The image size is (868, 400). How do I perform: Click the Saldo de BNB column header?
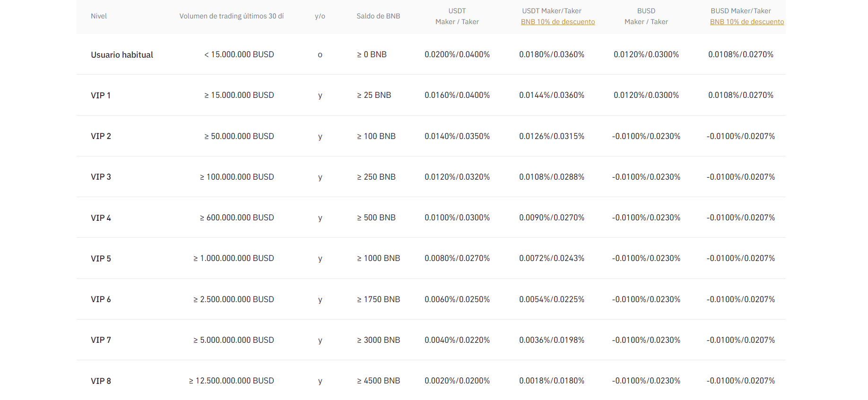point(378,16)
